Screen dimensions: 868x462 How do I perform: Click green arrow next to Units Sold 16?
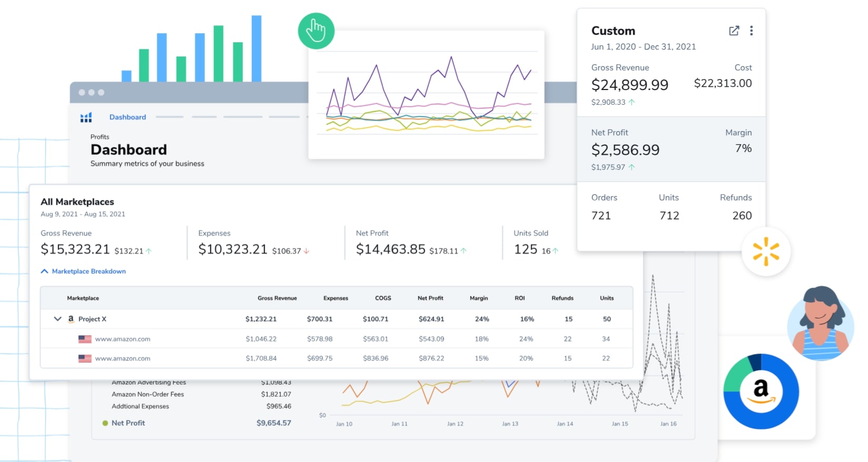(555, 252)
